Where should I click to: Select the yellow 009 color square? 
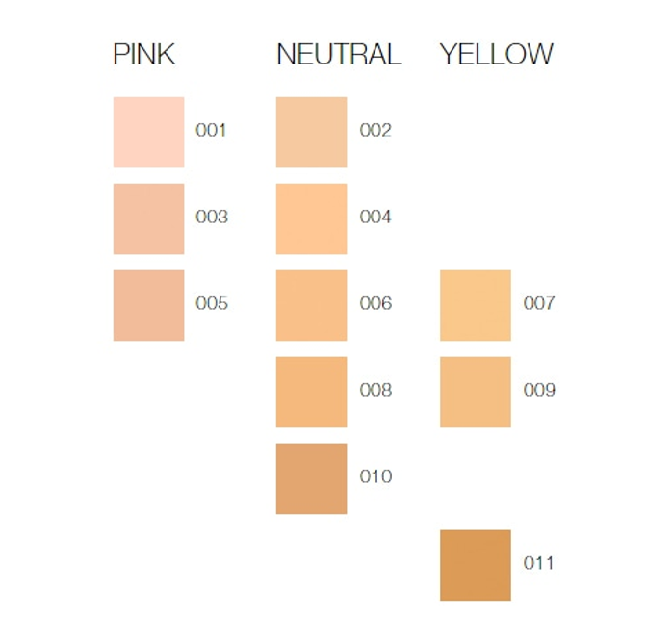[x=475, y=392]
